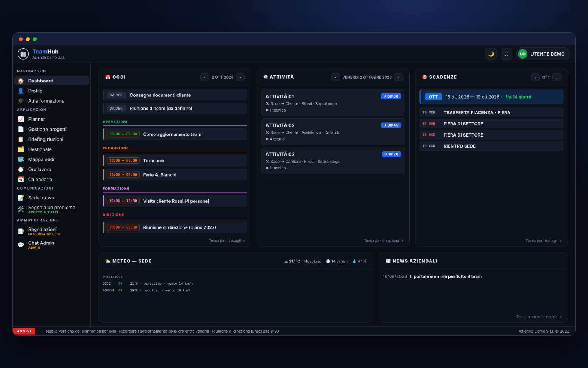Screen dimensions: 588x368
Task: Click the red AVVISI badge
Action: click(x=24, y=331)
